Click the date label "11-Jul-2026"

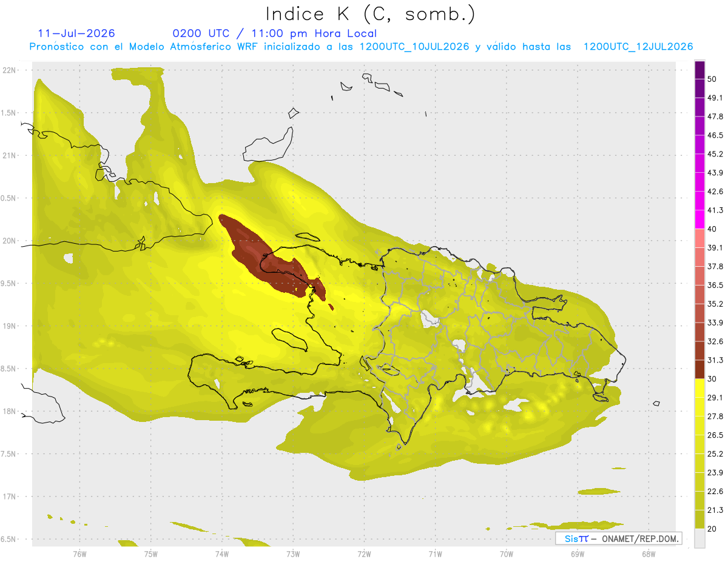coord(76,33)
